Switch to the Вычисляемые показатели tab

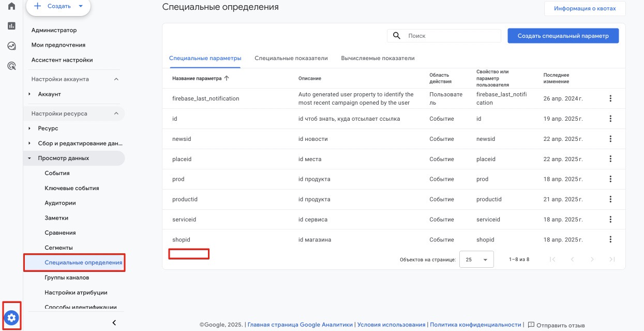click(378, 59)
